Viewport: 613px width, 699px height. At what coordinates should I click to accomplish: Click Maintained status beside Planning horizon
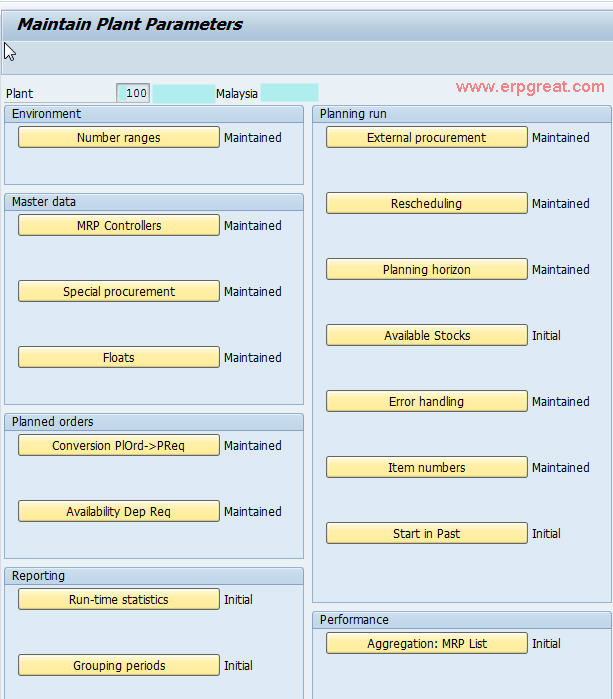click(x=561, y=269)
